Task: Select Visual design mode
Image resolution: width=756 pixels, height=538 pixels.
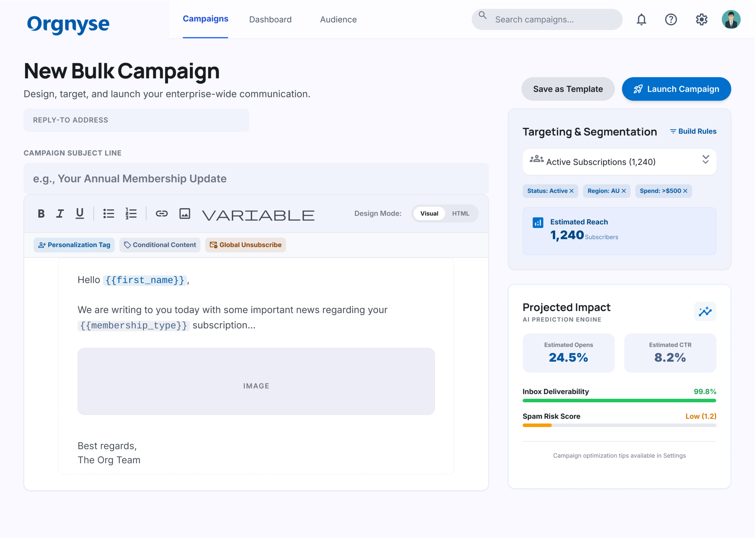Action: point(429,214)
